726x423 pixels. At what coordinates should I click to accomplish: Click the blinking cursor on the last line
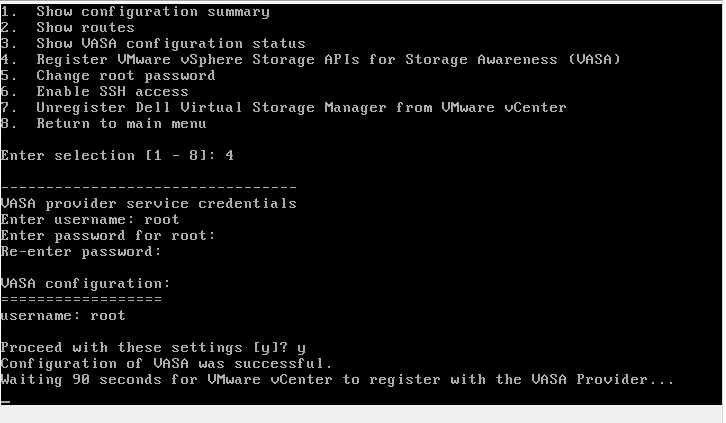(5, 400)
